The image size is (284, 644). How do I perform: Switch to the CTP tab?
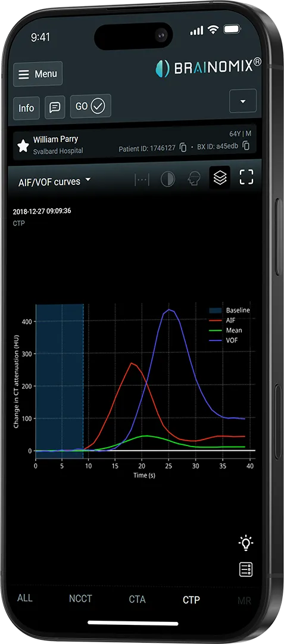coord(191,600)
